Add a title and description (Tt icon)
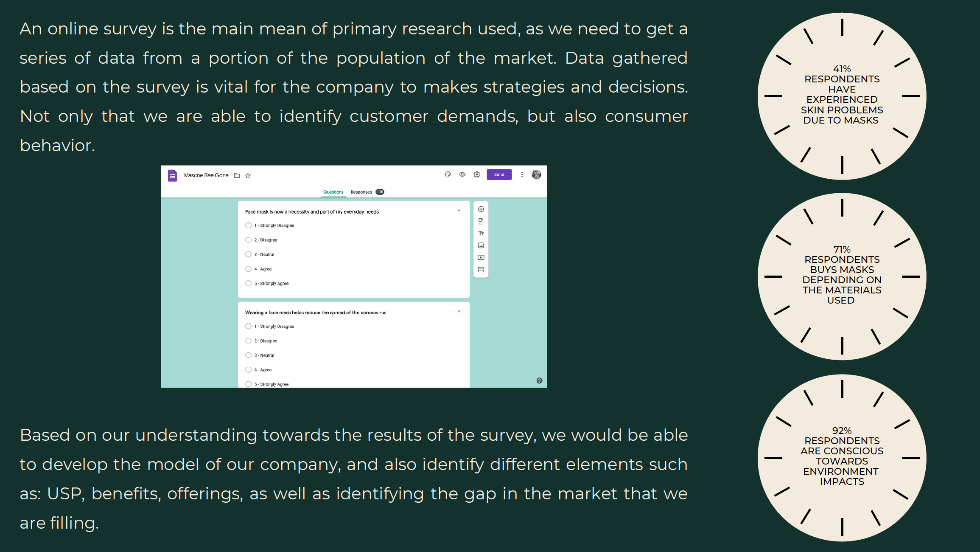 (481, 233)
